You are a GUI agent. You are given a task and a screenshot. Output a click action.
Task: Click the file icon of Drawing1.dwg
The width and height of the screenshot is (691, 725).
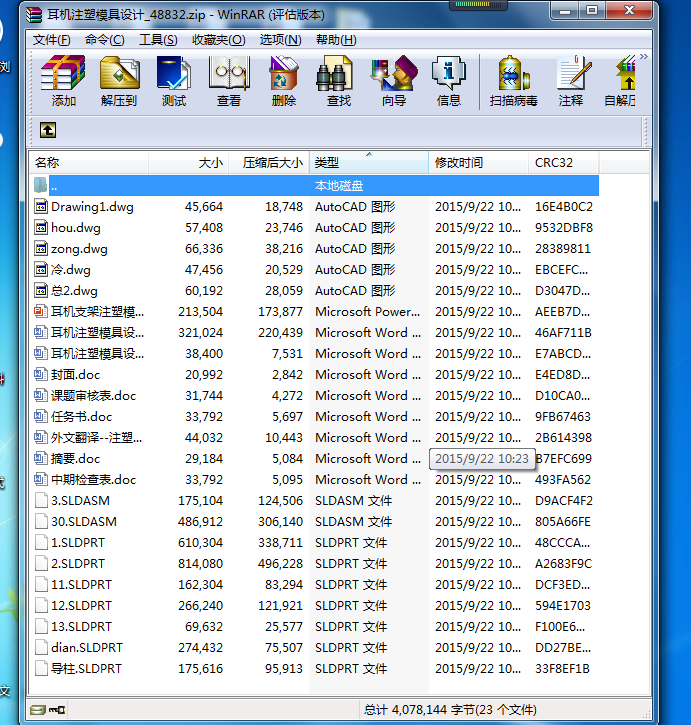click(41, 207)
